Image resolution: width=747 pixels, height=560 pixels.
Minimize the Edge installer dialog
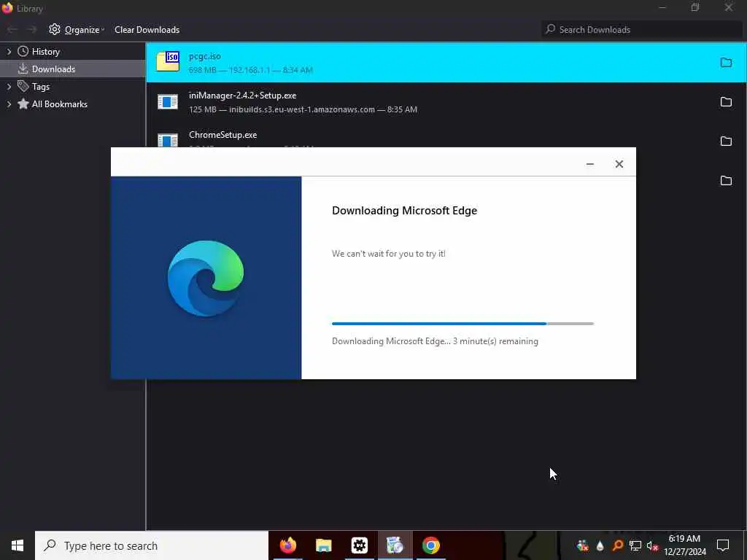(x=589, y=164)
